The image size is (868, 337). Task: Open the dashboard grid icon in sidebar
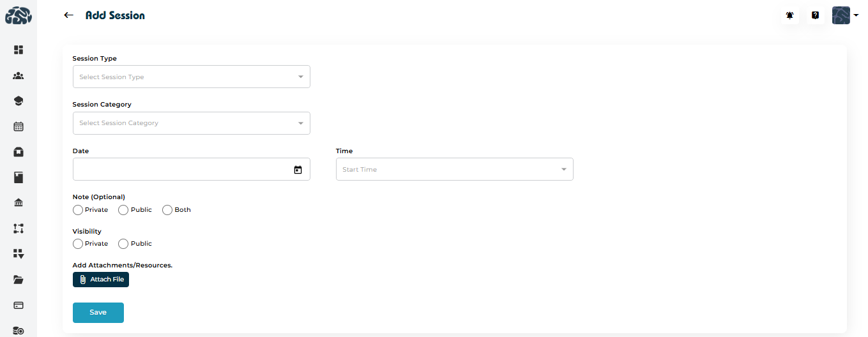click(19, 50)
